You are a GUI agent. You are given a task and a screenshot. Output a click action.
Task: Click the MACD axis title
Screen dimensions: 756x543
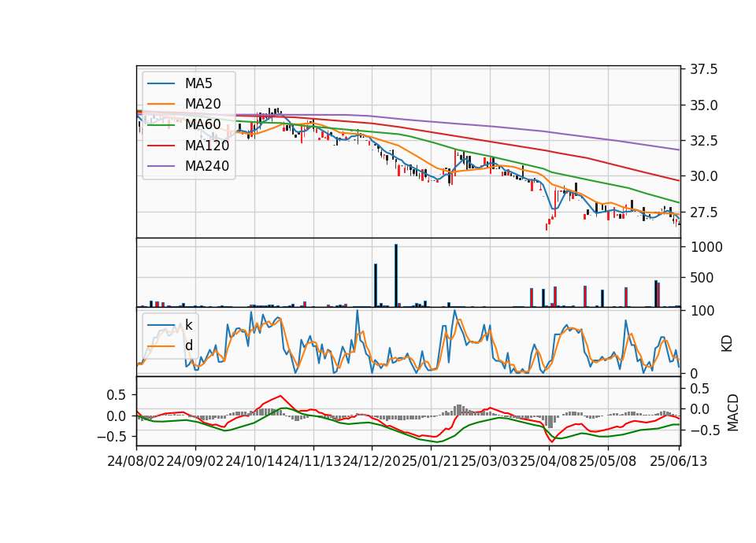(733, 412)
